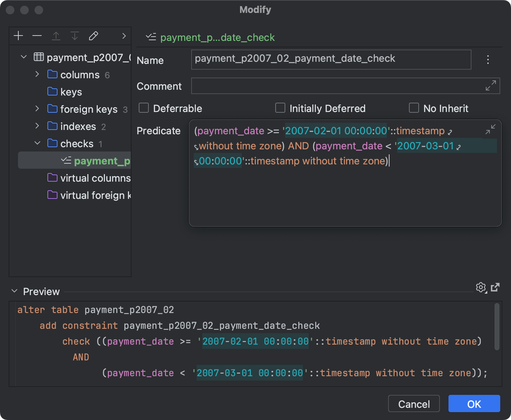The height and width of the screenshot is (420, 511).
Task: Collapse the Preview section
Action: pyautogui.click(x=14, y=291)
